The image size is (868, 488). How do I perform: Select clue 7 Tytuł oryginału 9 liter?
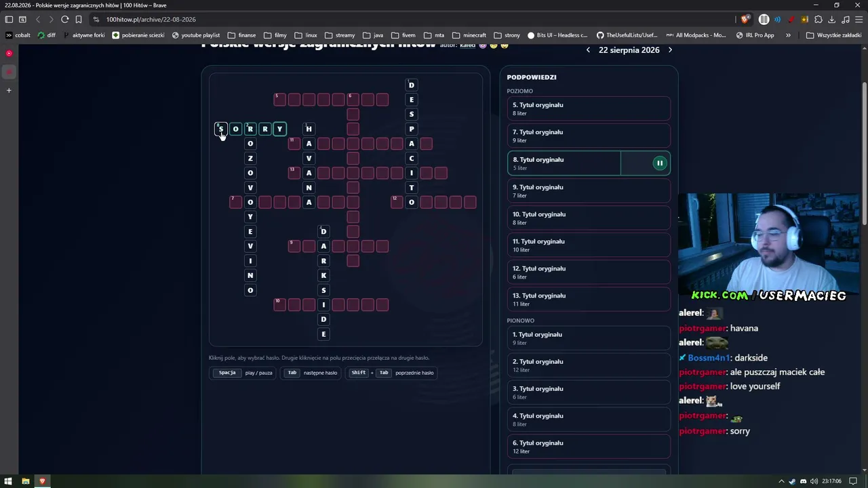[589, 136]
